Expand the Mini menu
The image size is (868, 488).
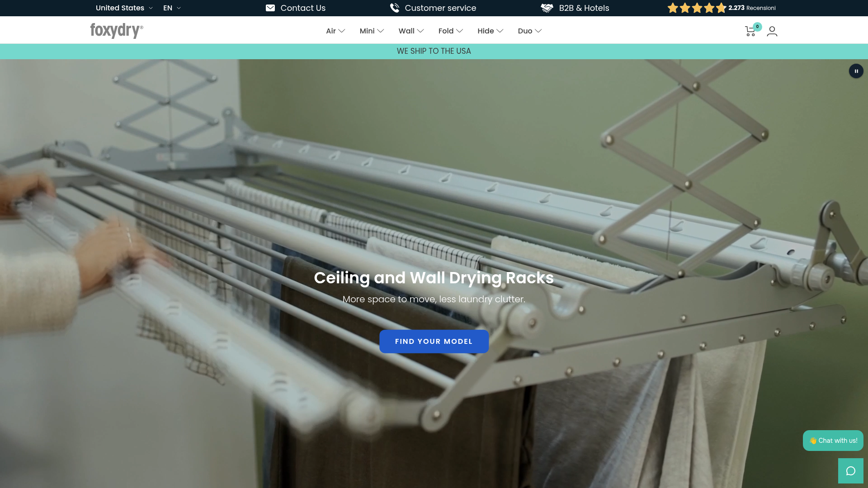coord(372,31)
